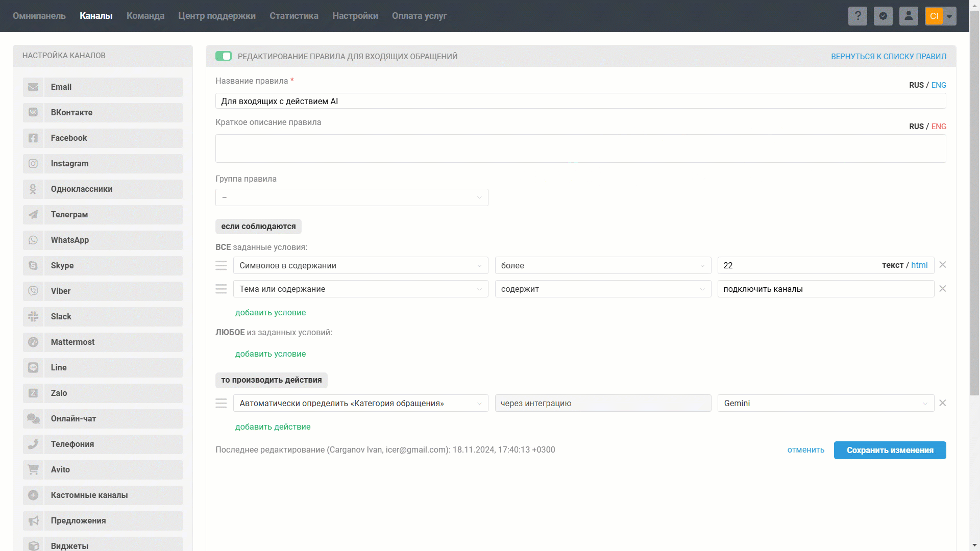Click 'Вернуться к списку правил' link
Viewport: 980px width, 551px height.
pos(888,56)
